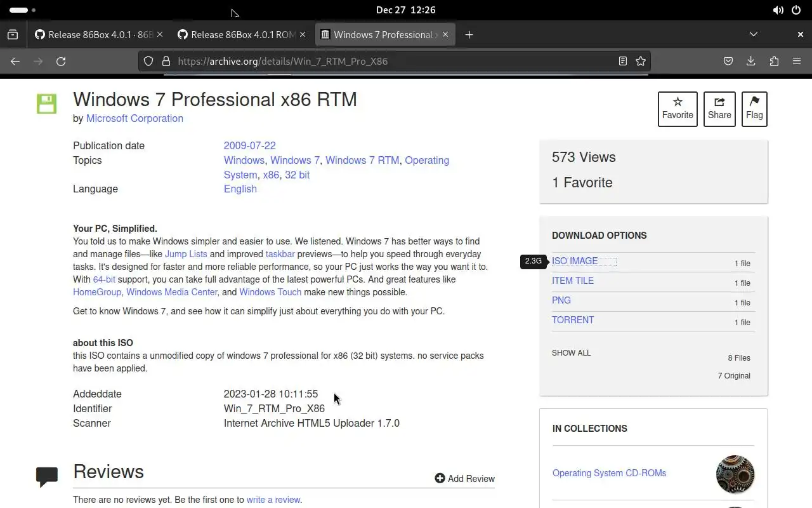Click the Reviews speech bubble icon
The height and width of the screenshot is (508, 812).
[x=47, y=477]
